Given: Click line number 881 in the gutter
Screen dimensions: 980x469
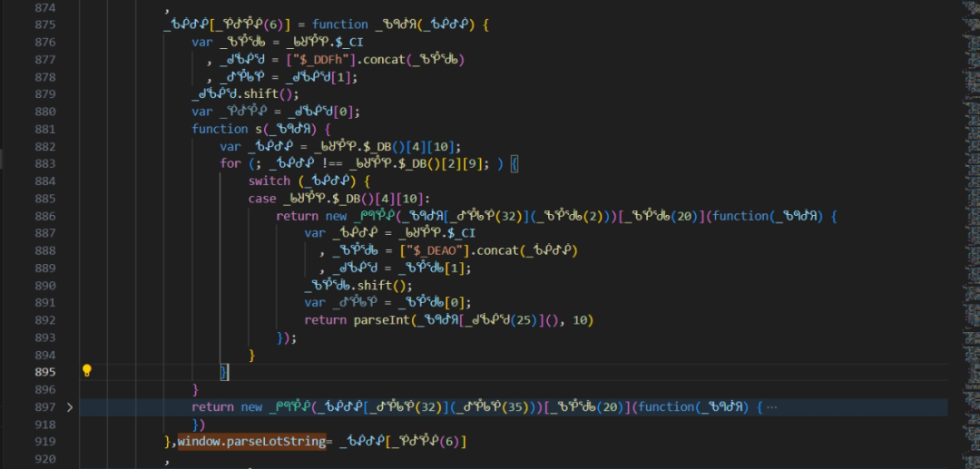Looking at the screenshot, I should pyautogui.click(x=44, y=129).
